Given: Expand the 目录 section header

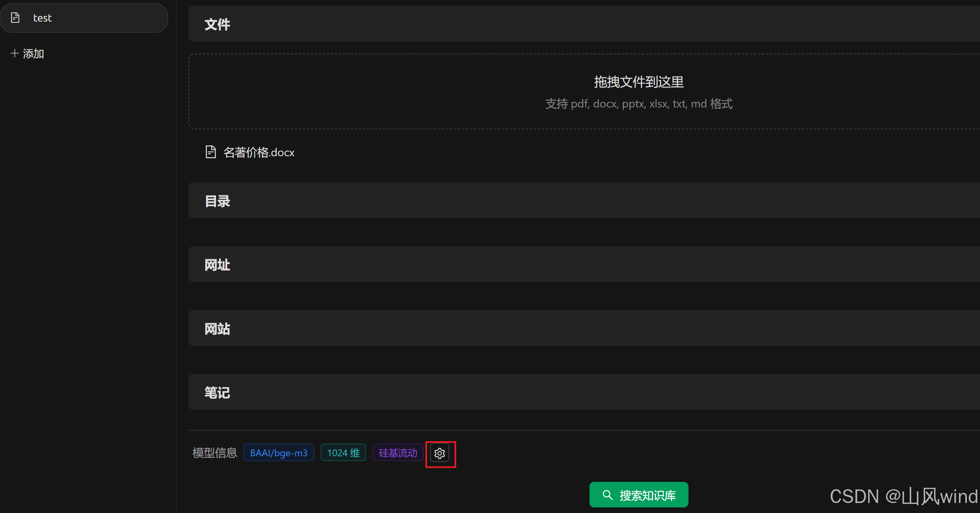Looking at the screenshot, I should pyautogui.click(x=218, y=201).
